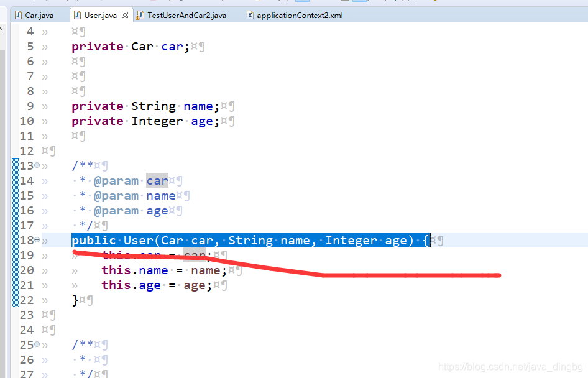Click highlighted 'car' in Javadoc line 14

point(157,181)
